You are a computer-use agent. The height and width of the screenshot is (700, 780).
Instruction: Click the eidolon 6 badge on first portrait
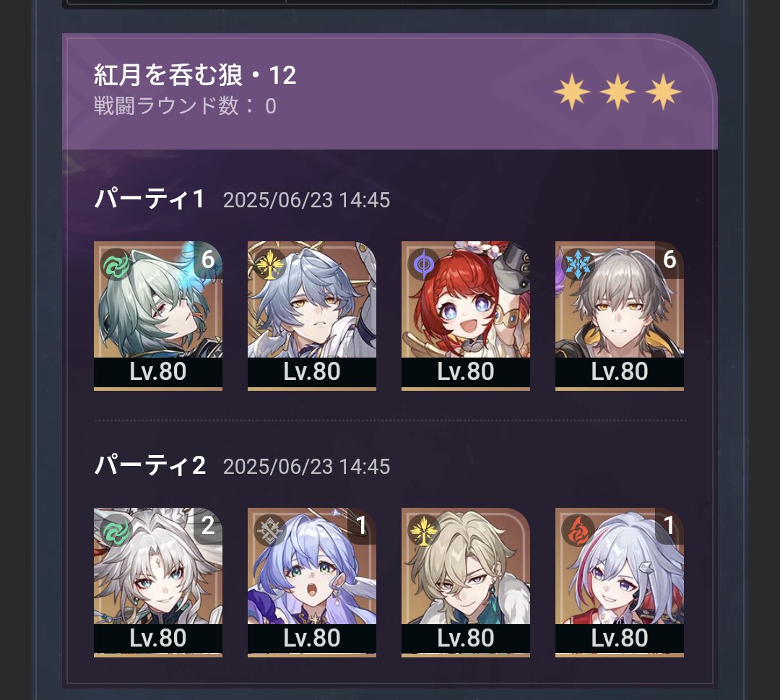click(x=208, y=259)
